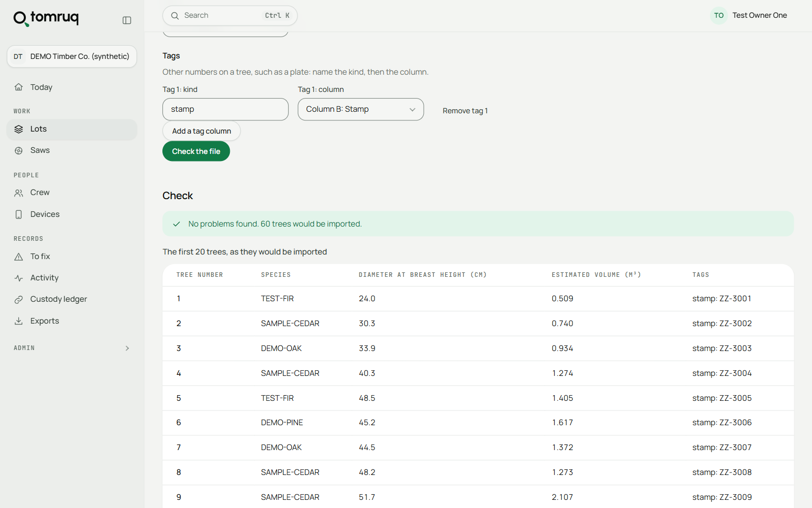Image resolution: width=812 pixels, height=508 pixels.
Task: Click TEST-FIR in tree row 1
Action: pos(277,299)
